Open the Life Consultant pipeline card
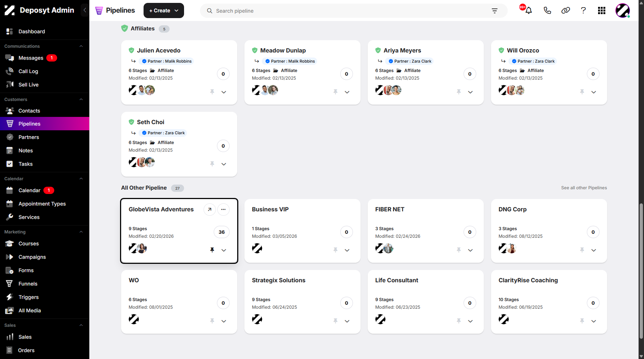 tap(426, 302)
